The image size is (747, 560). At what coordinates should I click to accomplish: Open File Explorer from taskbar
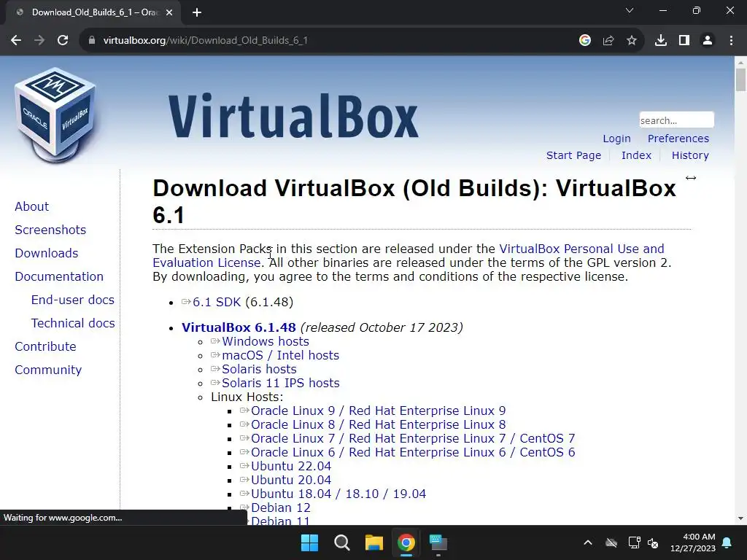pos(374,542)
